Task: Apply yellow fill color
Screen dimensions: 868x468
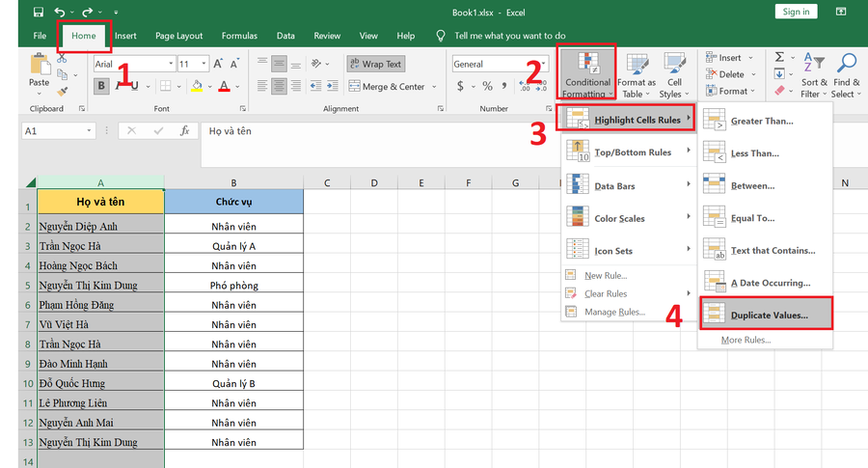Action: tap(197, 86)
